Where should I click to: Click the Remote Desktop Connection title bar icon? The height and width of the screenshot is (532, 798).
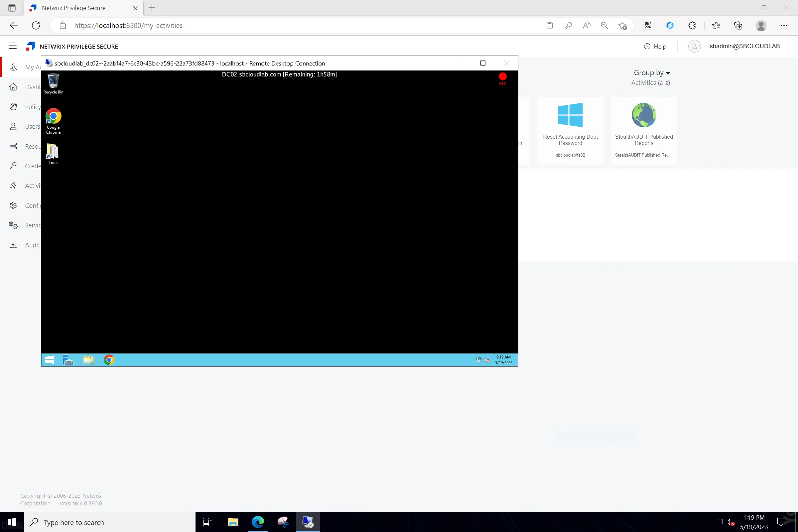(49, 63)
